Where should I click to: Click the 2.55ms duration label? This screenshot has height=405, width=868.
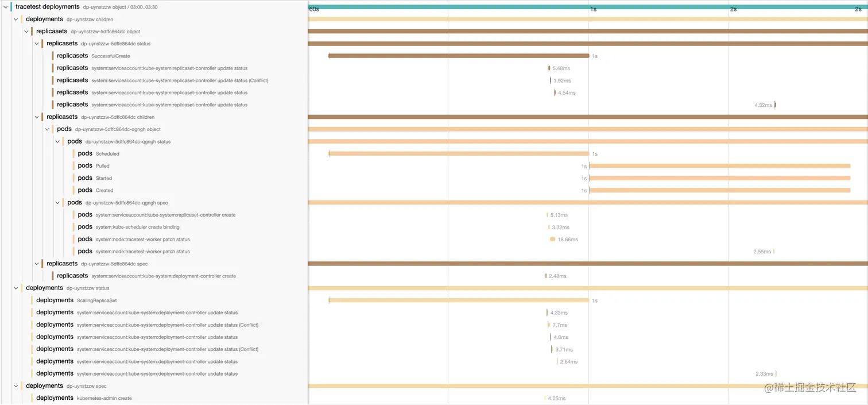[762, 252]
